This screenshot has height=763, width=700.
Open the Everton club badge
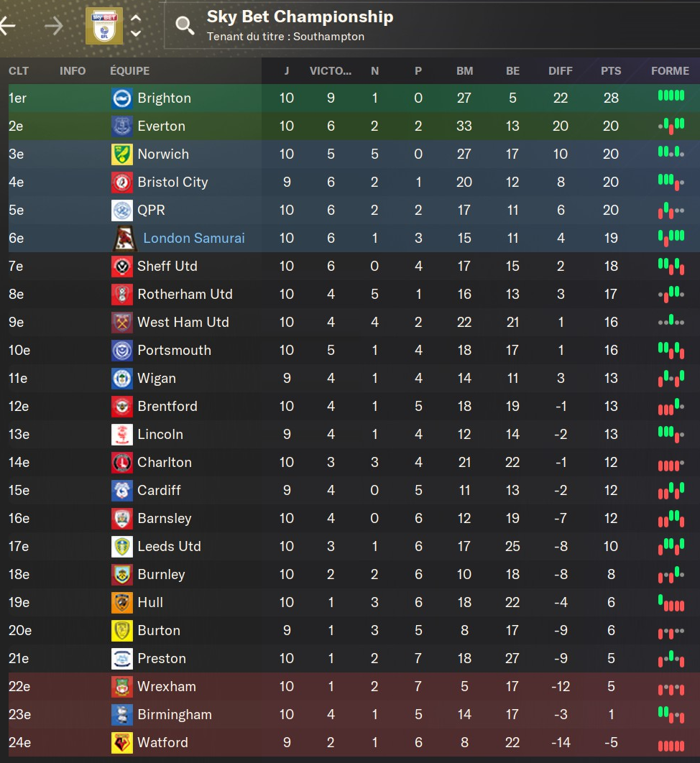click(x=122, y=126)
